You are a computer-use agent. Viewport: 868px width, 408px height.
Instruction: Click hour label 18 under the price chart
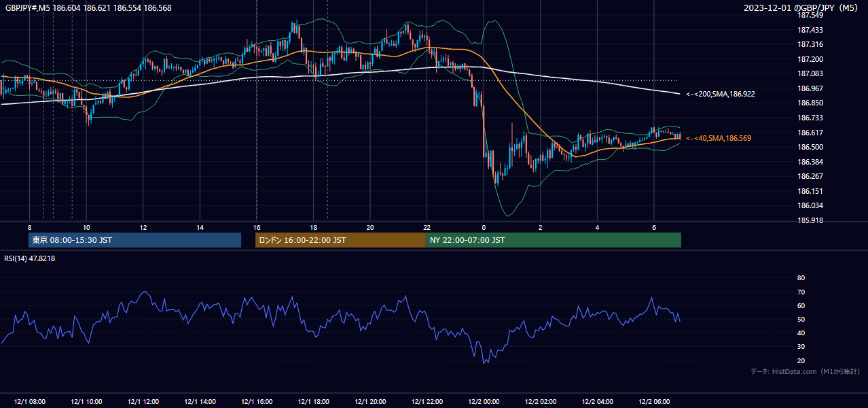coord(313,227)
